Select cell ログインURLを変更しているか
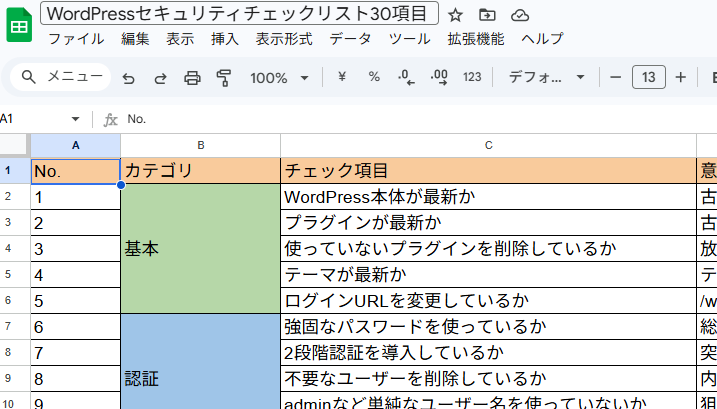 [488, 301]
